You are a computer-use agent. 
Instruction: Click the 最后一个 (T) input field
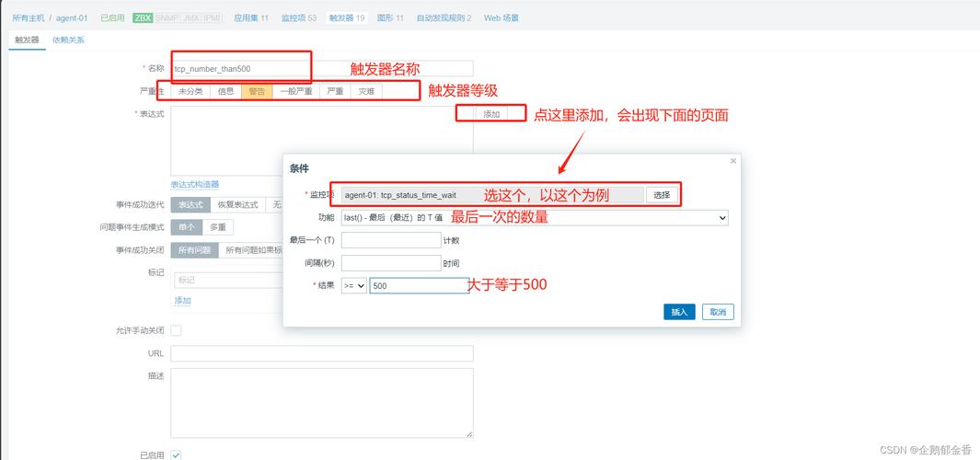pos(391,240)
